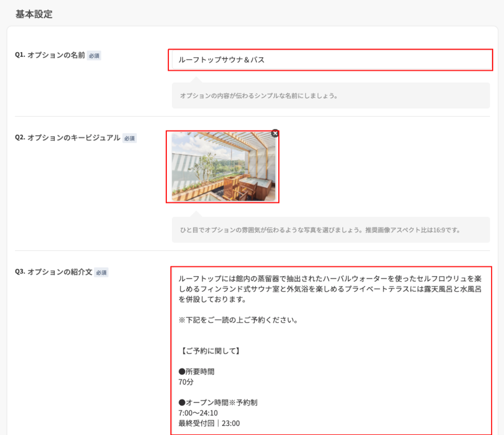Place cursor on the ●オープン時間※予約制 line
The height and width of the screenshot is (435, 504).
coord(218,403)
